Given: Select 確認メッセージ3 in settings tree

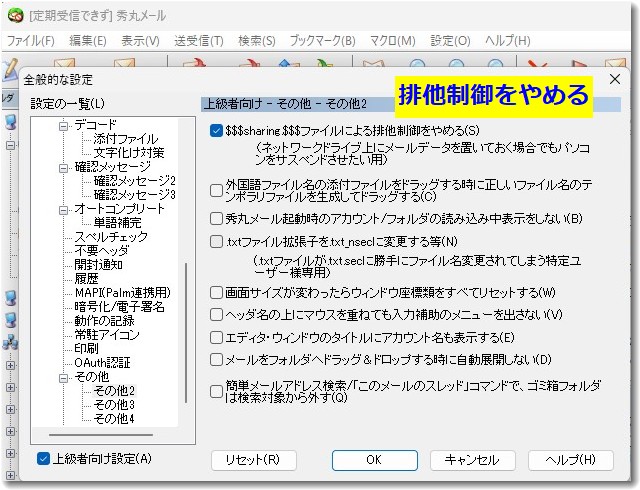Looking at the screenshot, I should tap(135, 195).
